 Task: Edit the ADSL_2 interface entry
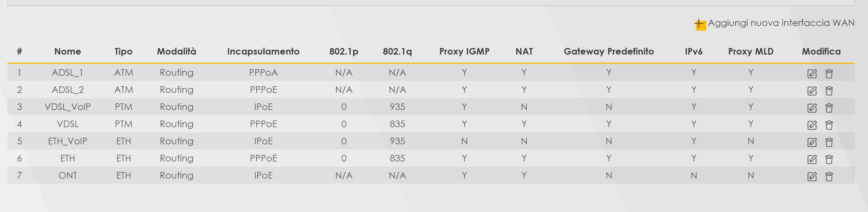coord(812,91)
